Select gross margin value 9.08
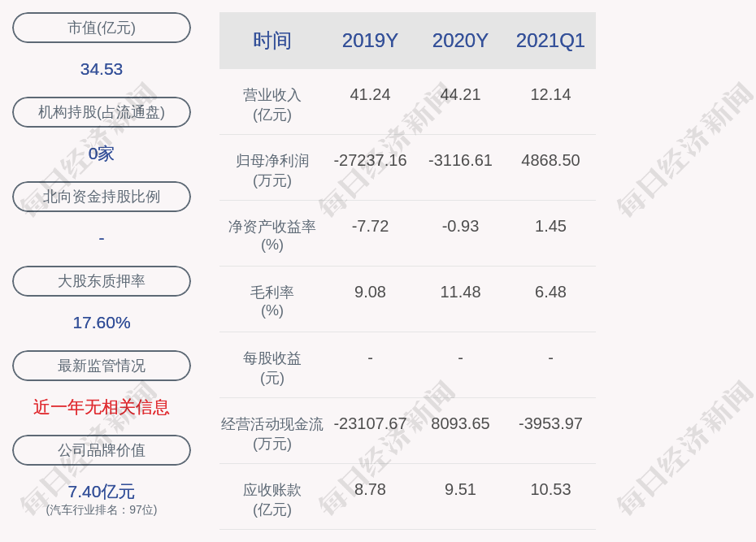The height and width of the screenshot is (542, 756). pos(371,292)
